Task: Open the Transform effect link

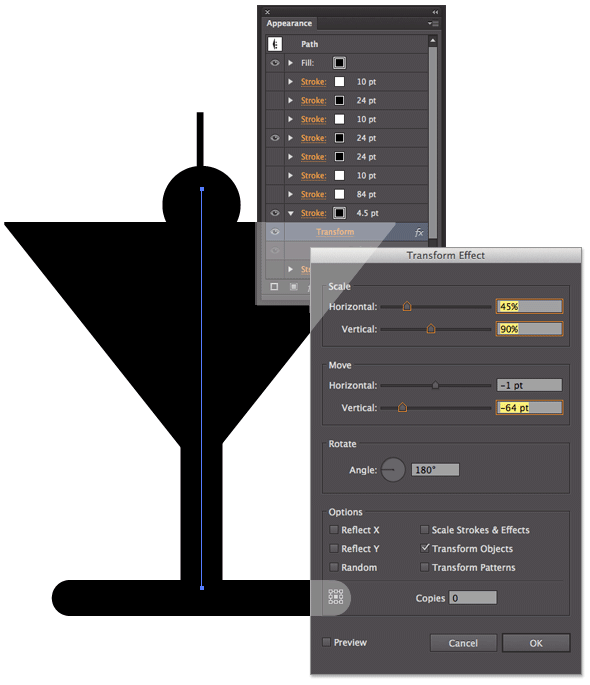Action: click(x=335, y=232)
